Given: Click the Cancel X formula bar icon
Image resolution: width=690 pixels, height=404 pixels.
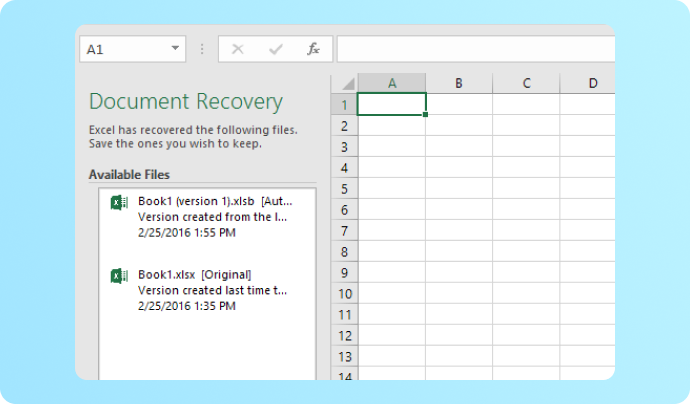Looking at the screenshot, I should pos(238,49).
